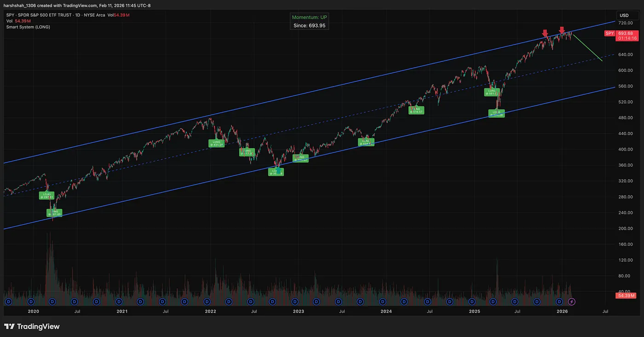The image size is (644, 337).
Task: Click the 2022 label on the time axis
Action: click(x=210, y=312)
